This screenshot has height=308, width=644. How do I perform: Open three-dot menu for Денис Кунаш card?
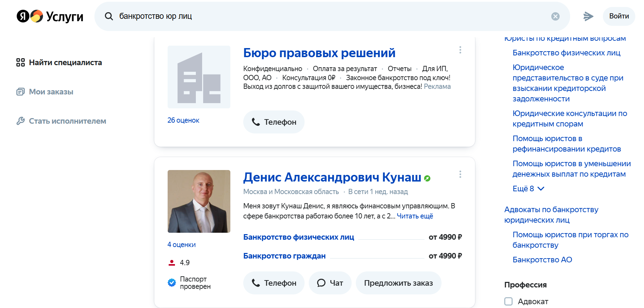460,174
